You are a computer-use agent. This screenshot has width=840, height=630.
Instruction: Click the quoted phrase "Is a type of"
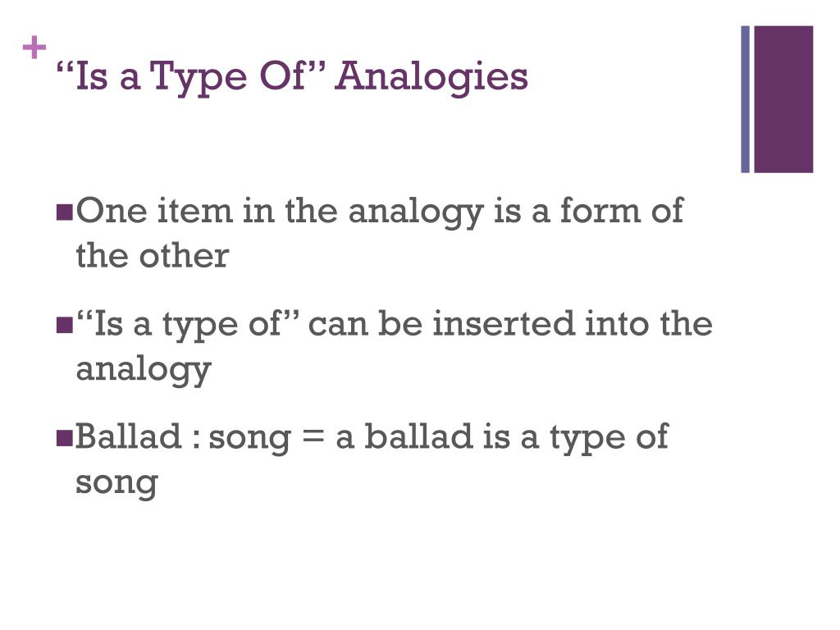tap(188, 325)
